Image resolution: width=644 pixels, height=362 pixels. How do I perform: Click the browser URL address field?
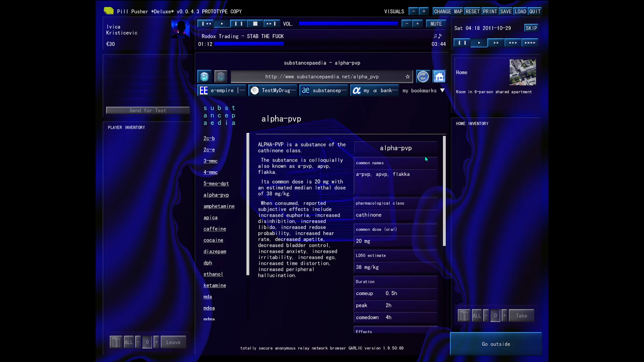pyautogui.click(x=322, y=77)
